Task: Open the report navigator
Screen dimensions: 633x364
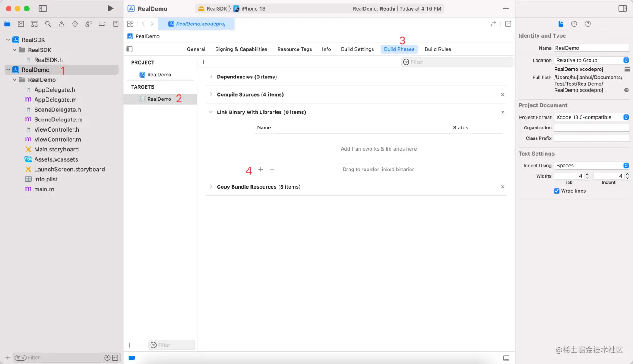Action: (116, 24)
